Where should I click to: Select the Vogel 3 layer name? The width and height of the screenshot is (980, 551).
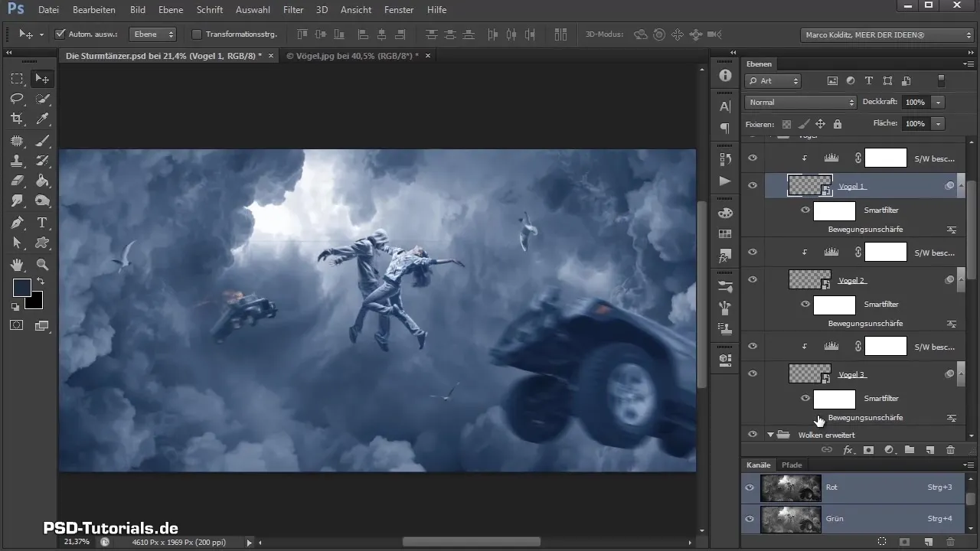point(851,374)
